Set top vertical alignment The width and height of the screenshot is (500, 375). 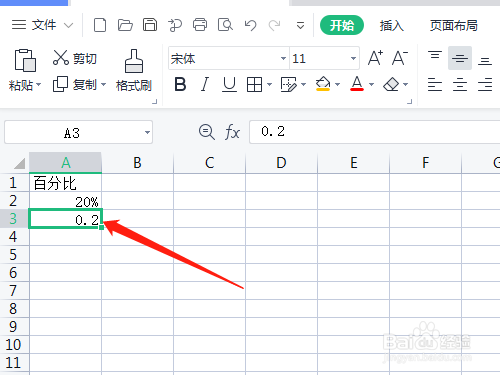click(435, 55)
